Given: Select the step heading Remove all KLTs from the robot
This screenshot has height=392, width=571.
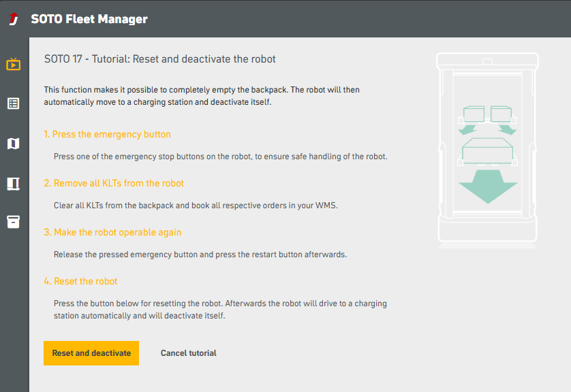Looking at the screenshot, I should [x=114, y=183].
